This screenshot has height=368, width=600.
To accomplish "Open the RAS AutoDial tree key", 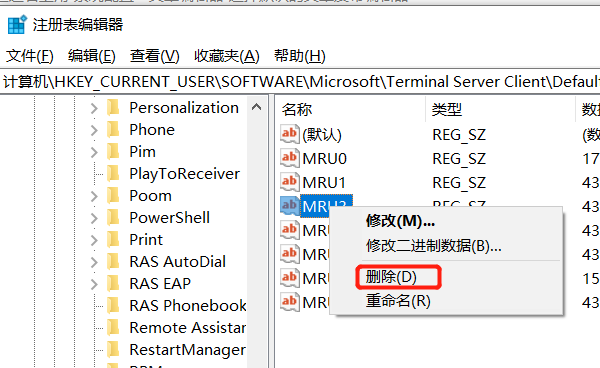I will tap(178, 262).
